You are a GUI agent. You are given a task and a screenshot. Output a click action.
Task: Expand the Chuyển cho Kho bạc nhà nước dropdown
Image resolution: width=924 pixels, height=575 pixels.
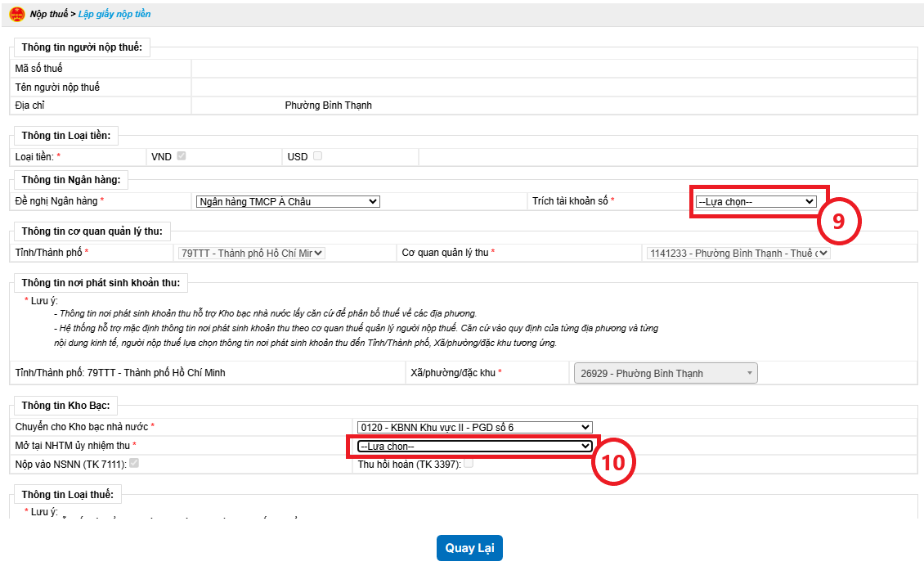point(474,427)
